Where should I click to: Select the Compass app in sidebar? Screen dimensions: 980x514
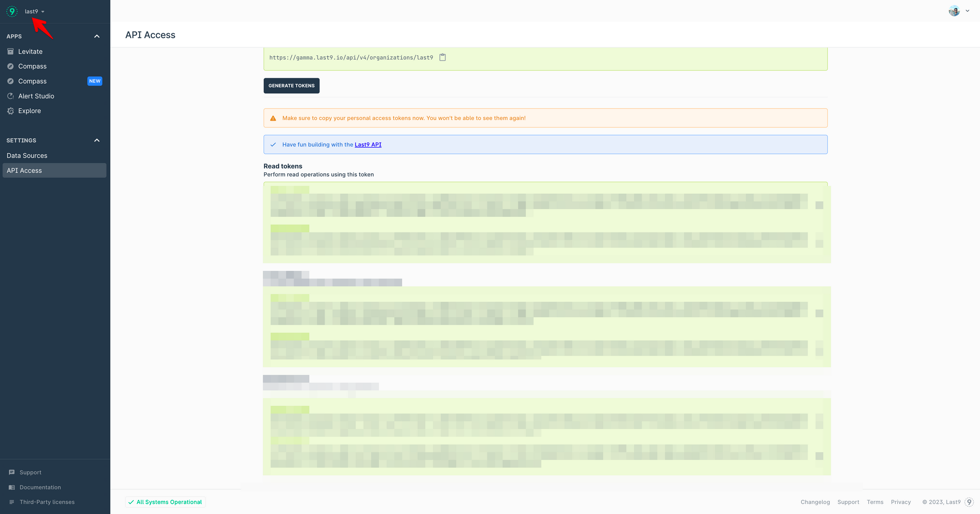tap(32, 66)
